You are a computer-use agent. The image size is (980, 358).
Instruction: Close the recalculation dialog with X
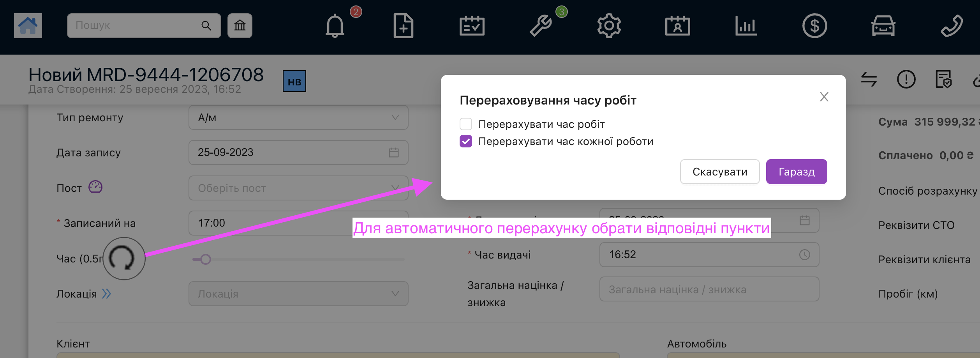pos(824,97)
